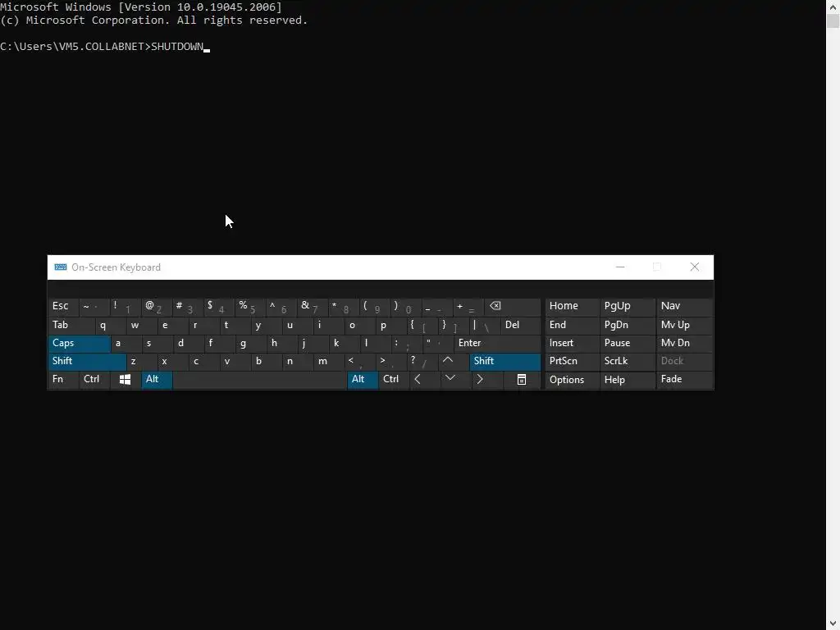
Task: Open keyboard Help
Action: point(628,380)
